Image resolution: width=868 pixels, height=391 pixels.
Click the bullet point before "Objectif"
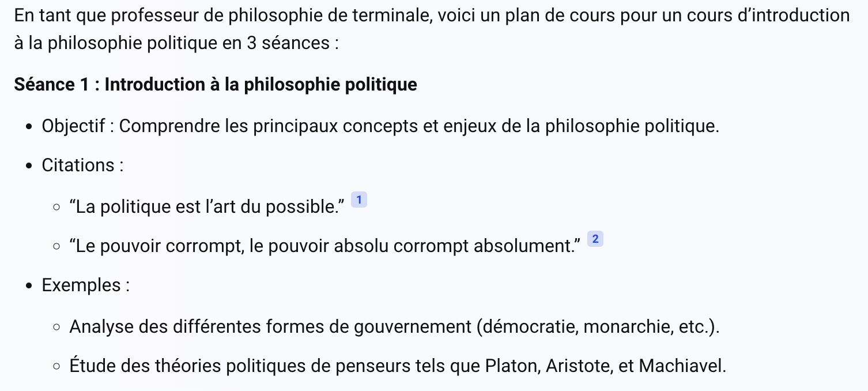coord(29,127)
